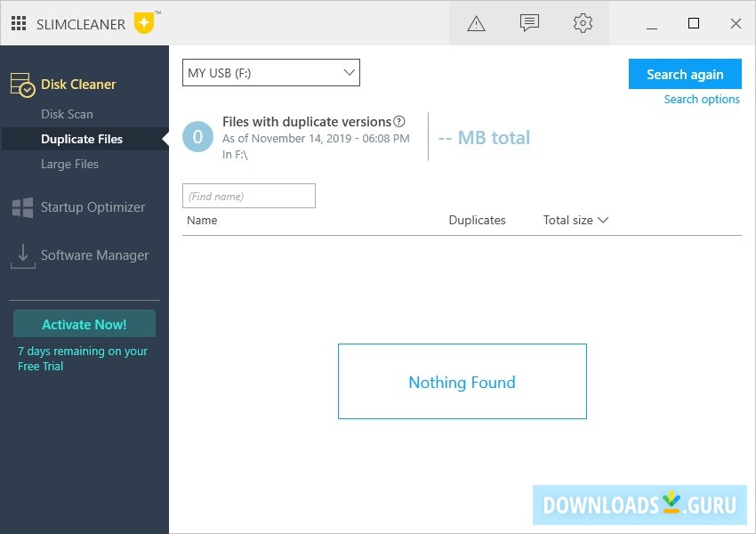Select the Disk Cleaner sidebar icon
The image size is (756, 534).
coord(22,84)
